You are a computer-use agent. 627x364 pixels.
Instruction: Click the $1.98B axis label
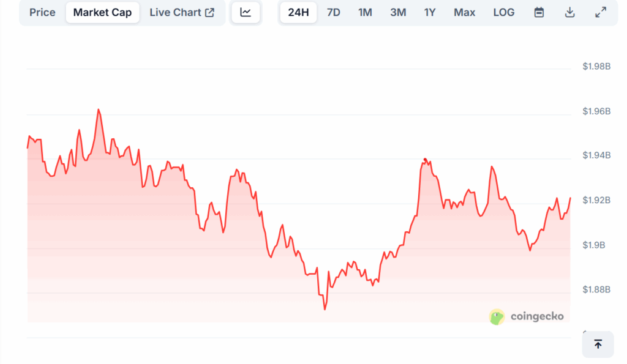596,67
